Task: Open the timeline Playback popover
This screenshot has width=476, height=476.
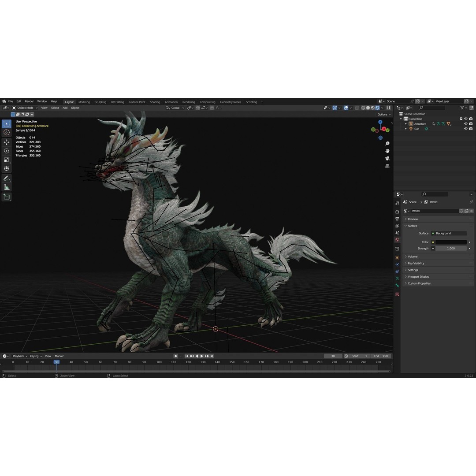Action: coord(20,356)
